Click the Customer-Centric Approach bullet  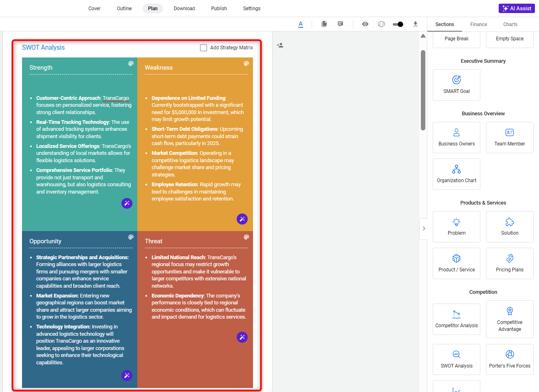click(x=84, y=105)
